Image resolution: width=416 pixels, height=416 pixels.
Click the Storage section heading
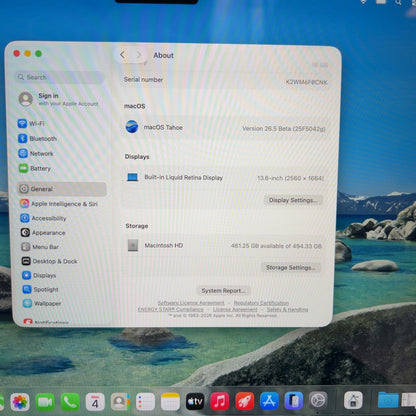click(137, 226)
